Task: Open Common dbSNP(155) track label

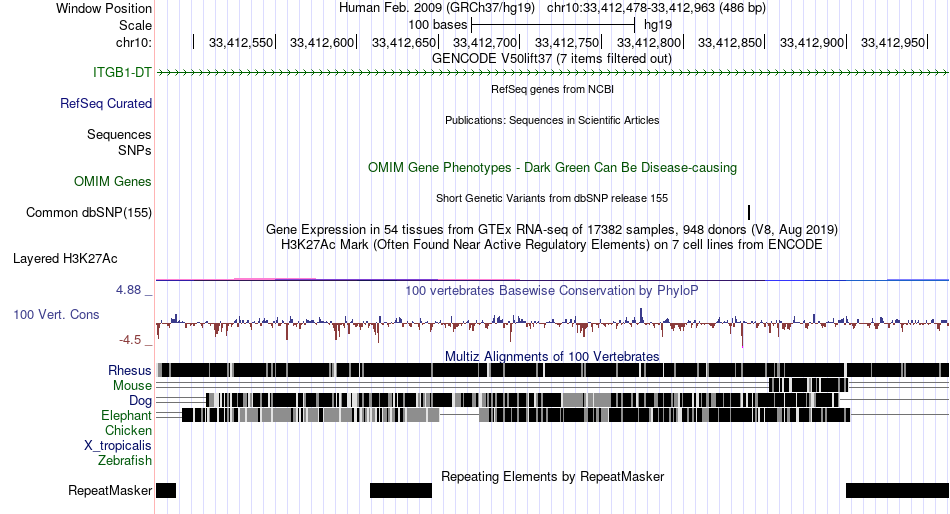Action: tap(89, 212)
